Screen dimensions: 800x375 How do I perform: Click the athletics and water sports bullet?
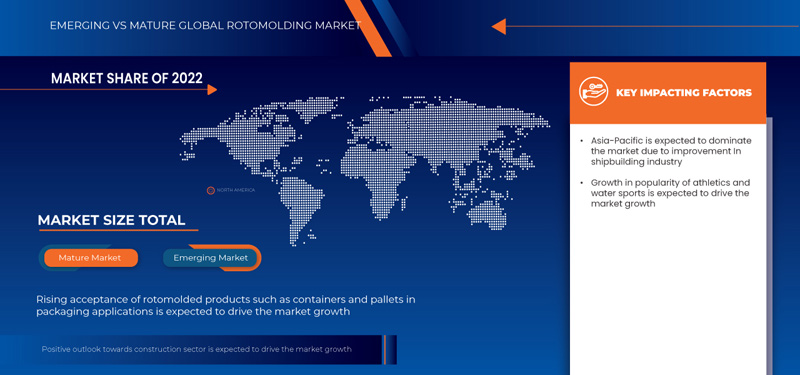670,193
